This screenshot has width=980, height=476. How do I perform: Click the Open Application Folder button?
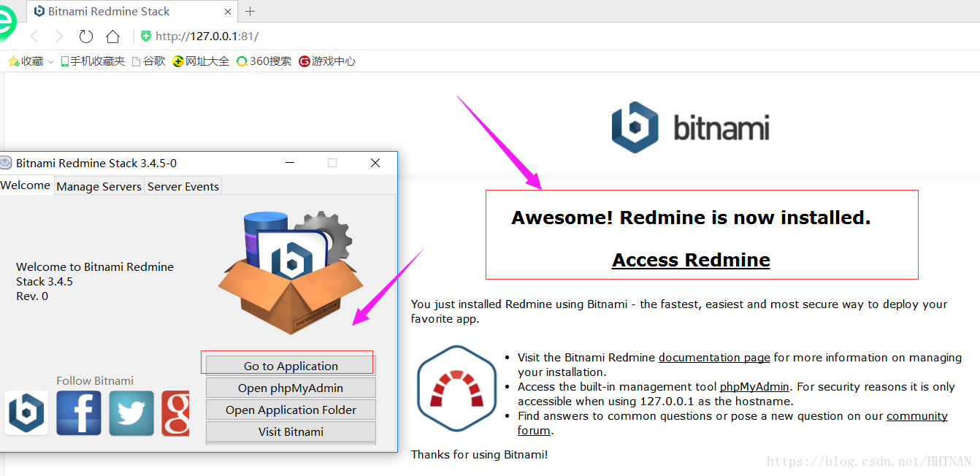click(291, 410)
